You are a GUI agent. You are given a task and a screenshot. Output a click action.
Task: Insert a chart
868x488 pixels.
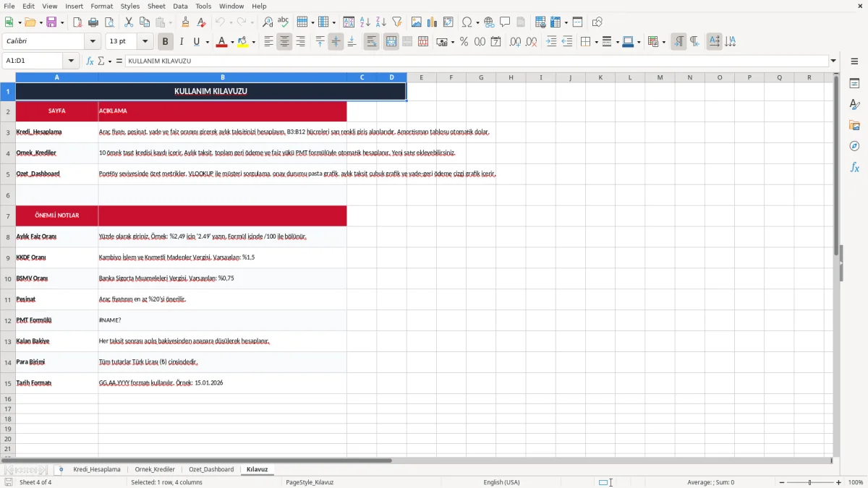[x=433, y=22]
